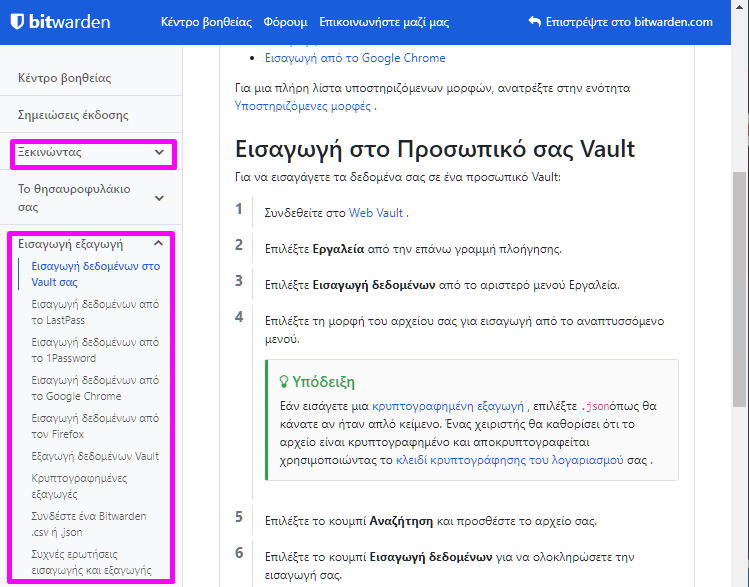Click bold word Εργαλεία in step 2
749x587 pixels.
pyautogui.click(x=338, y=249)
